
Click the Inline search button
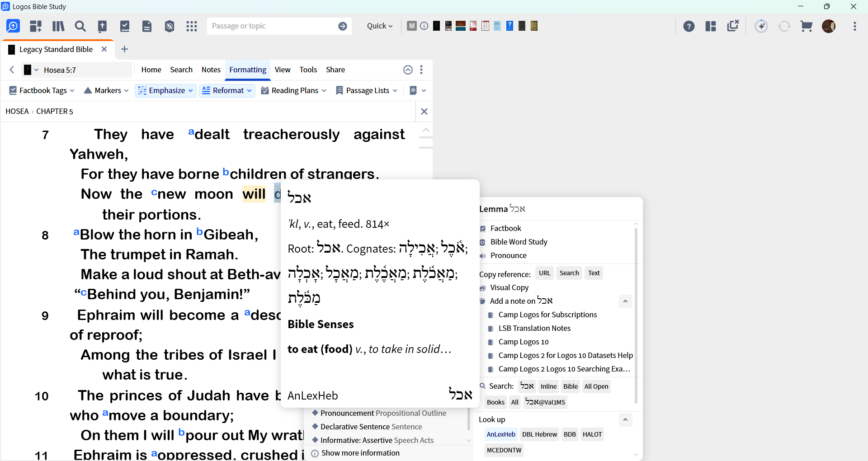pos(548,386)
